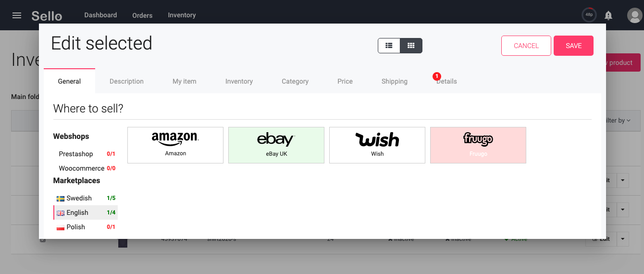Open Orders in top navigation

(142, 15)
